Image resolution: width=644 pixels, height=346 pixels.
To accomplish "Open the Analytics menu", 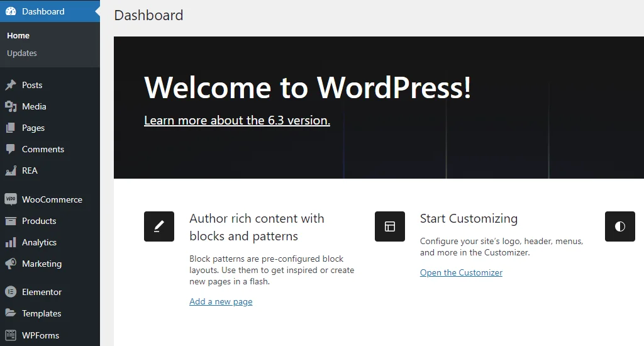I will (x=50, y=242).
